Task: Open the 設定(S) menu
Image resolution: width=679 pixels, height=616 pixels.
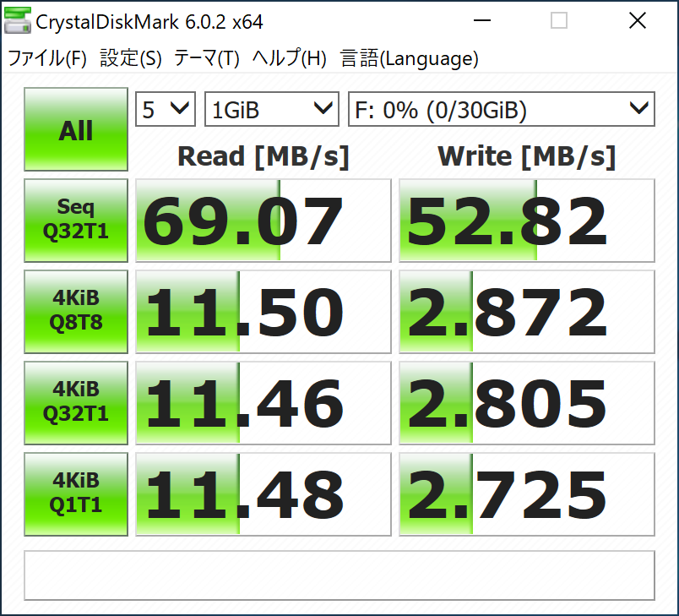Action: (x=131, y=58)
